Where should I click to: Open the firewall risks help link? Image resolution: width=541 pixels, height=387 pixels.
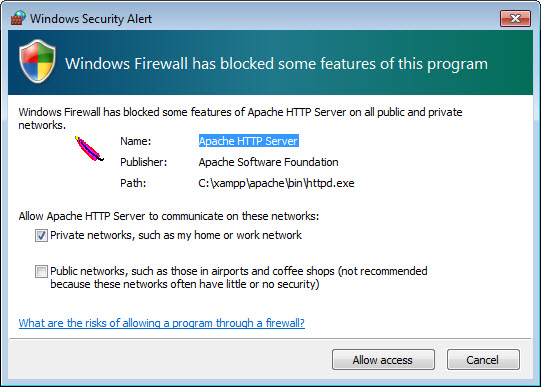pyautogui.click(x=161, y=323)
